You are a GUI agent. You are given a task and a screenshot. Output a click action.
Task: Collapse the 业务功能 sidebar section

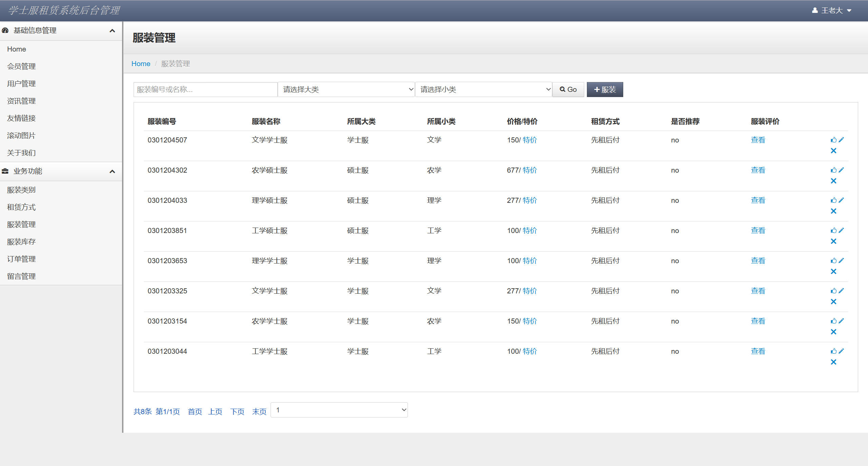point(112,171)
